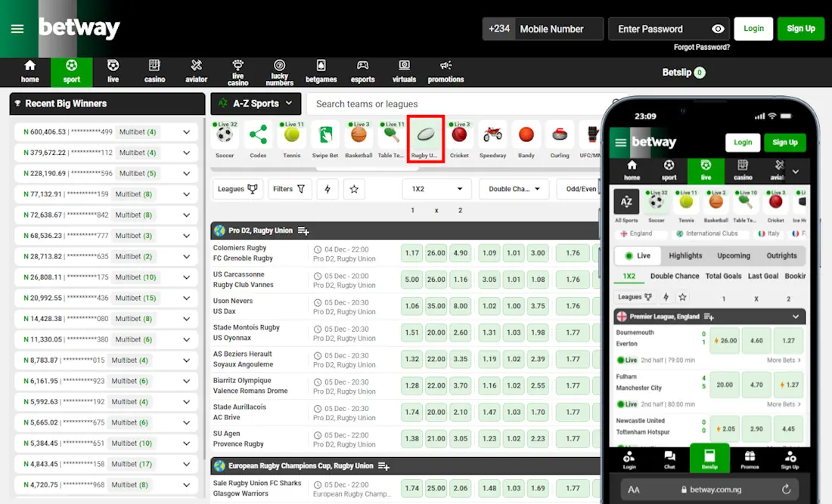Click the Sign Up button
The image size is (832, 504).
pos(801,29)
